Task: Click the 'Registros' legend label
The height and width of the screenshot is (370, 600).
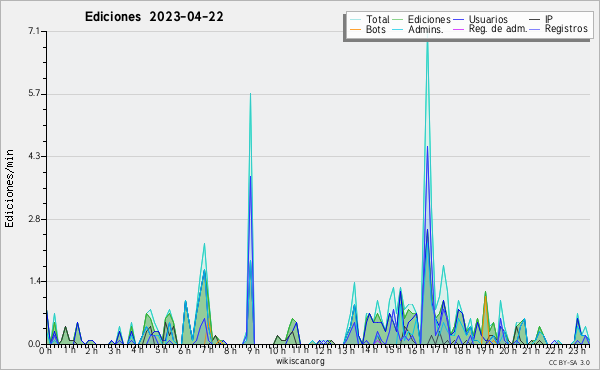Action: (566, 29)
